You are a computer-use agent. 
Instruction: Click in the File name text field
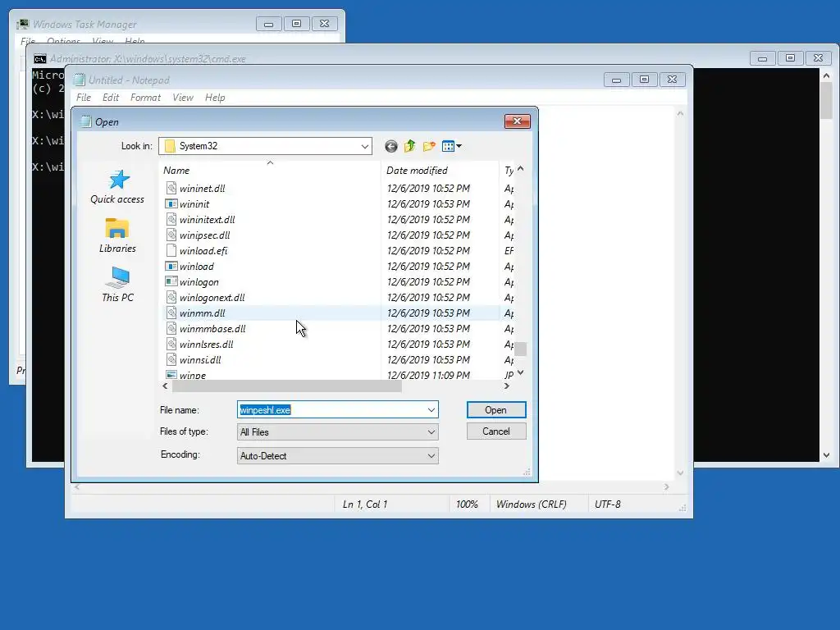(x=331, y=410)
